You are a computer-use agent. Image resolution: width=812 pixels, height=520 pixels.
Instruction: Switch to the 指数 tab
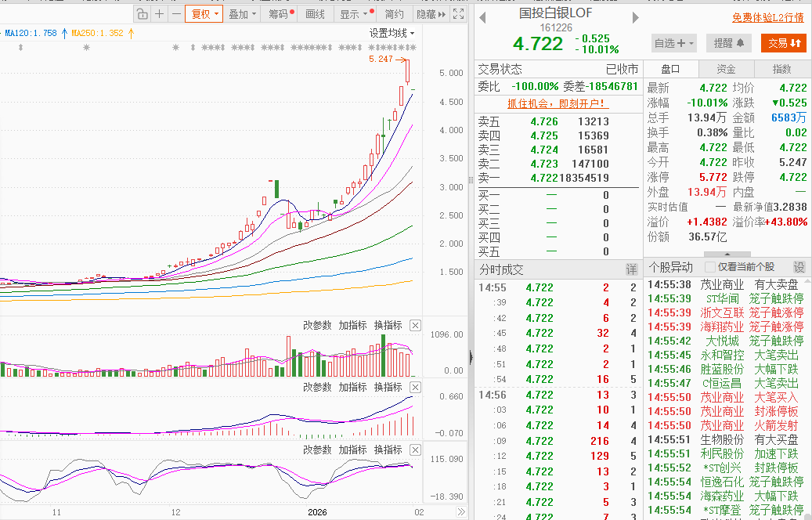tap(781, 69)
